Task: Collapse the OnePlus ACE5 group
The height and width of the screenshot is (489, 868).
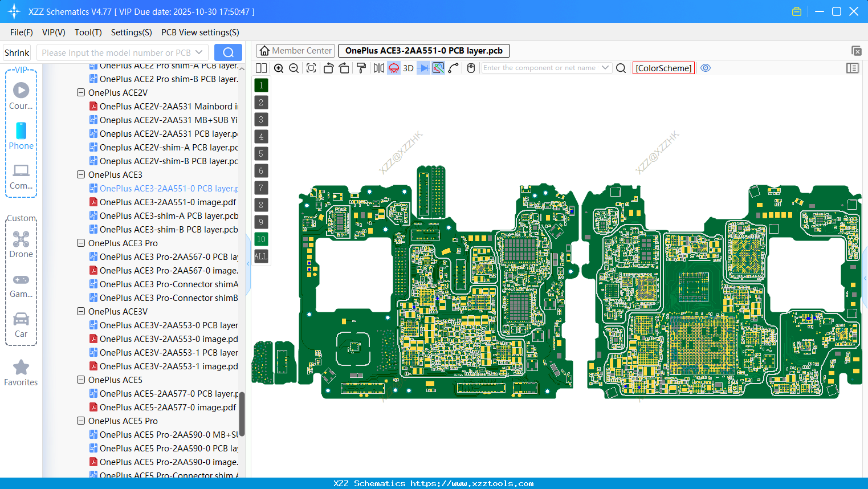Action: coord(80,380)
